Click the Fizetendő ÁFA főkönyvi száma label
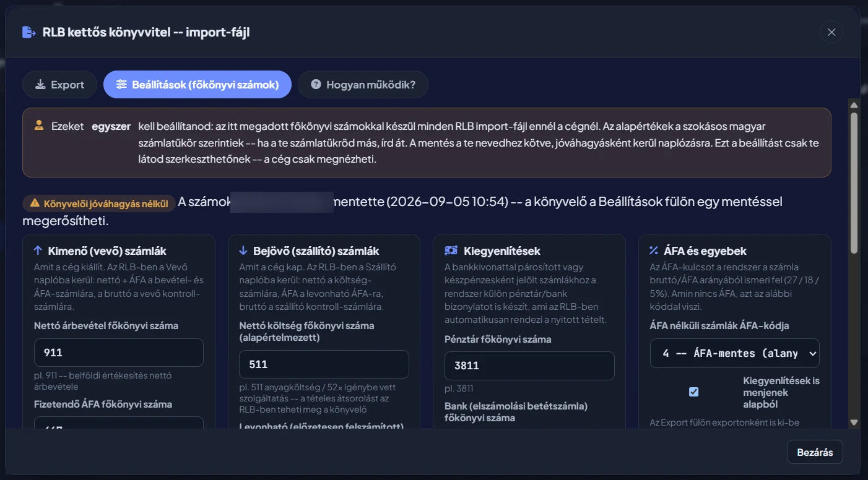 coord(103,404)
